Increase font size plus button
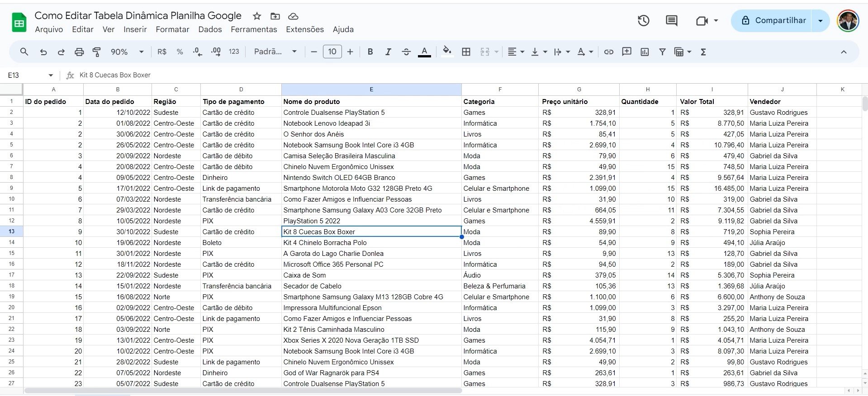 [350, 52]
